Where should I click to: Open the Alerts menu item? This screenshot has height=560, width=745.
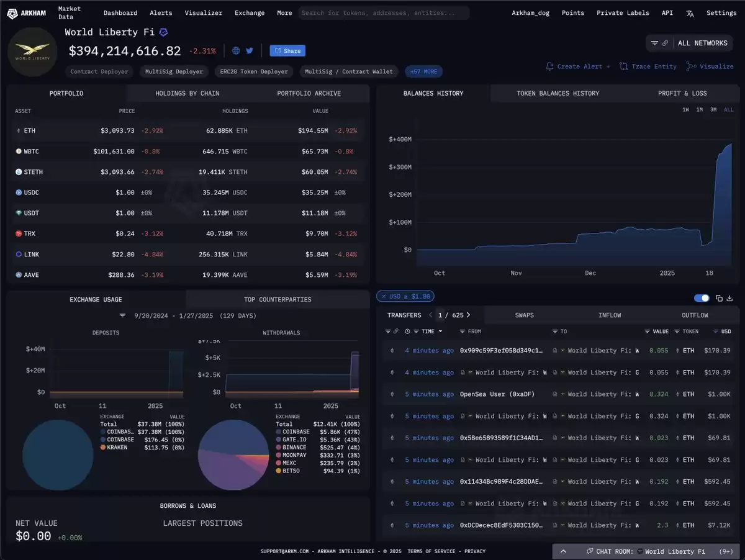click(161, 13)
